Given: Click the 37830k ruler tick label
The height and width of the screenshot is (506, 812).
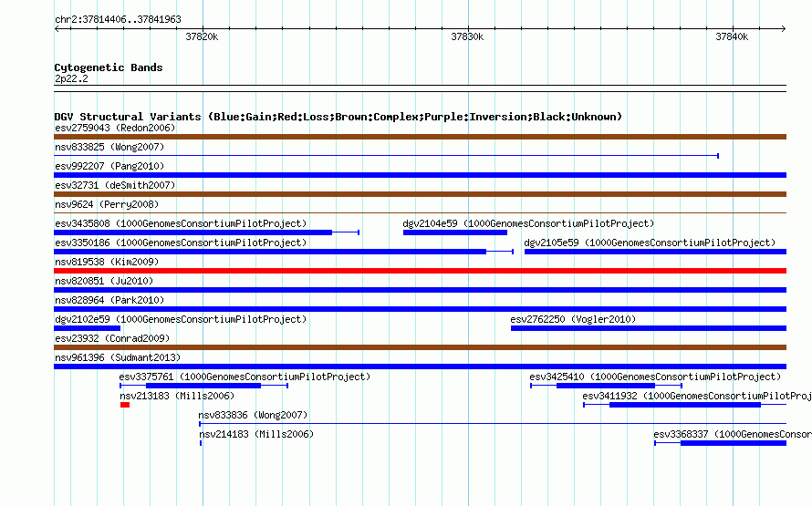Looking at the screenshot, I should click(x=467, y=36).
